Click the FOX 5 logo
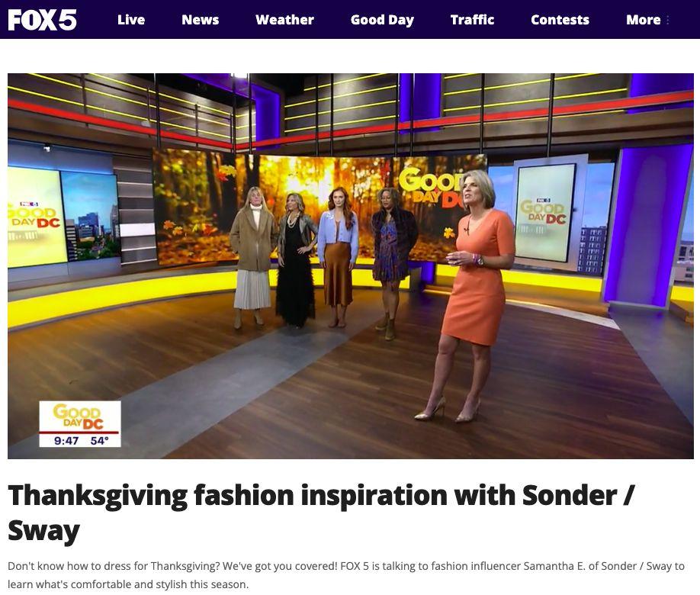 [42, 20]
